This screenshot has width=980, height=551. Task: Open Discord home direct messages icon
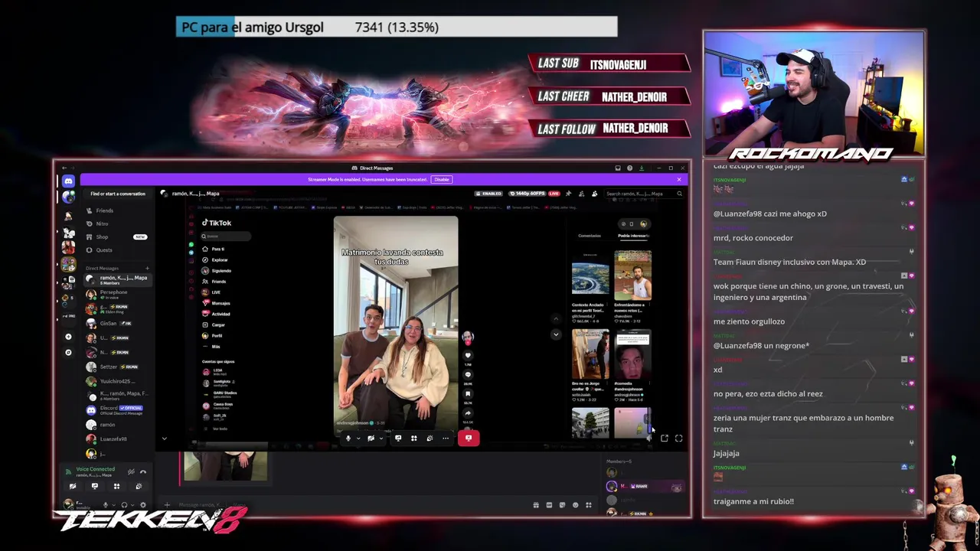[x=68, y=181]
